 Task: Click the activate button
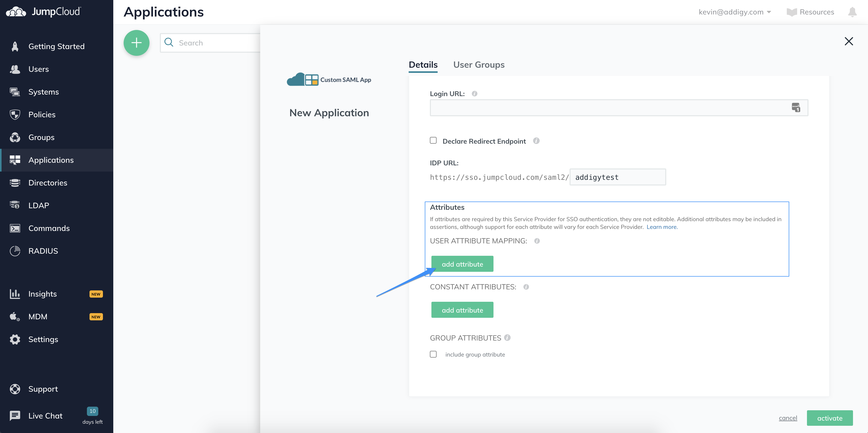[829, 418]
